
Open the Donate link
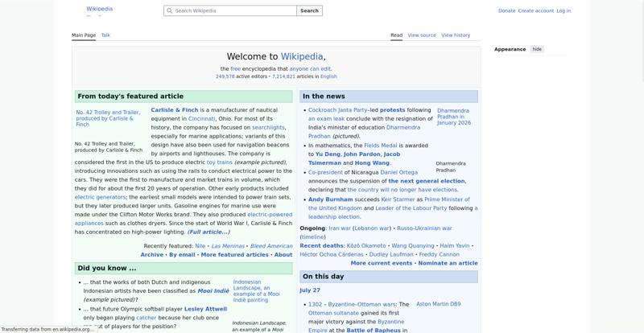[507, 11]
